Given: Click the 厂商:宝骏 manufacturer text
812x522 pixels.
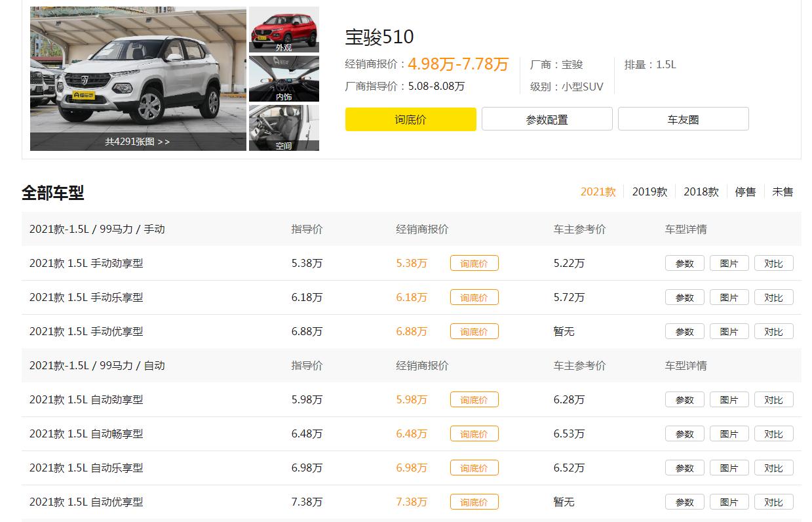Looking at the screenshot, I should click(556, 64).
